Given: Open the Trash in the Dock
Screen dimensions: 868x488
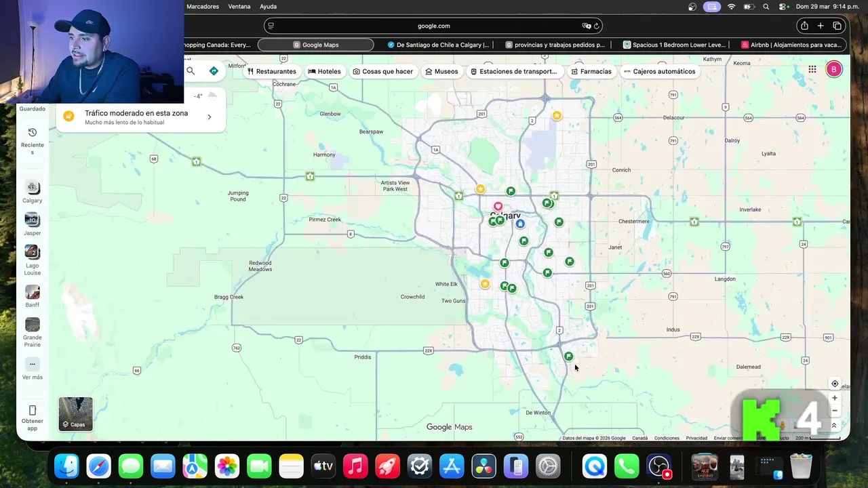Looking at the screenshot, I should coord(801,466).
